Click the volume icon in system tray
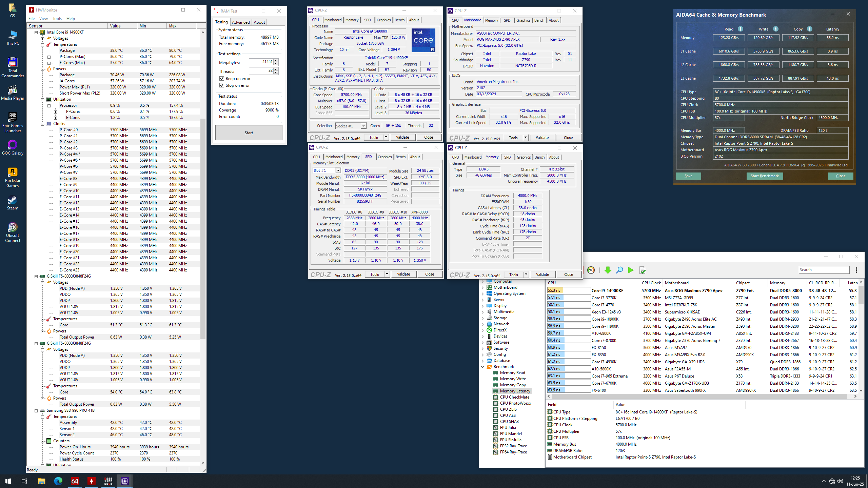The height and width of the screenshot is (488, 868). pyautogui.click(x=840, y=481)
